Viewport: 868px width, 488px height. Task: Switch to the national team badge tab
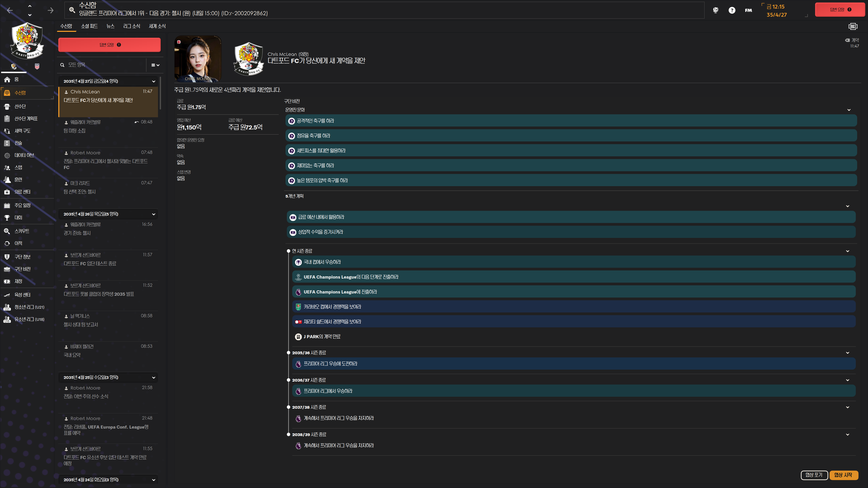pyautogui.click(x=37, y=66)
